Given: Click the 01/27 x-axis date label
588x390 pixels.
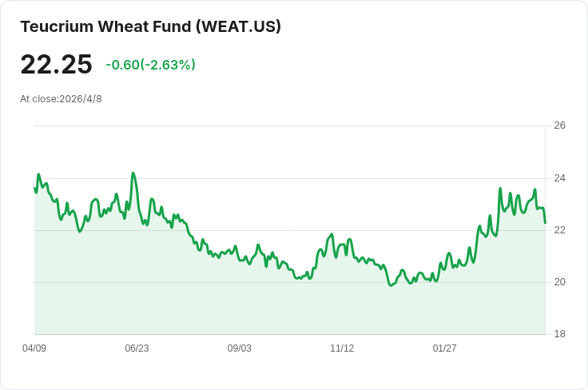Looking at the screenshot, I should click(444, 348).
